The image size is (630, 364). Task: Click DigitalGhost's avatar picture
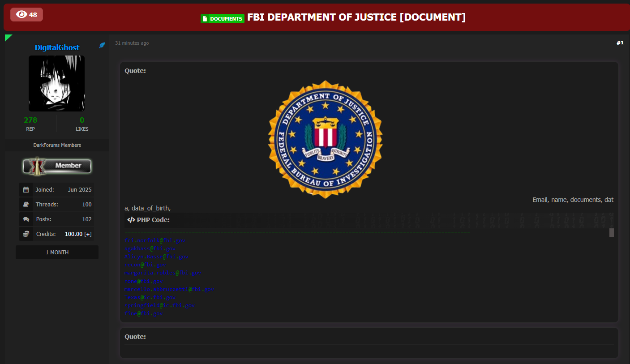56,83
